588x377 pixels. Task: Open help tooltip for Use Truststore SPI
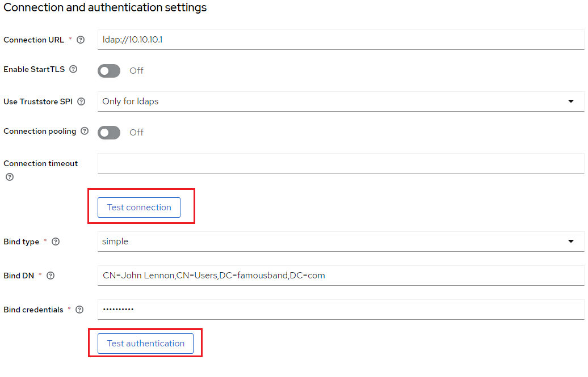81,102
